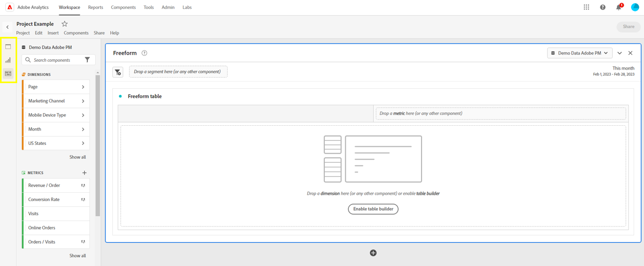Click the filter components funnel icon
The height and width of the screenshot is (266, 644).
[x=87, y=60]
